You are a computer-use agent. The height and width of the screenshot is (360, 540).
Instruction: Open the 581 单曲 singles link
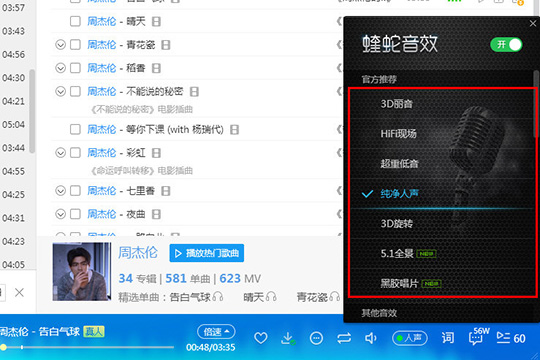[188, 278]
